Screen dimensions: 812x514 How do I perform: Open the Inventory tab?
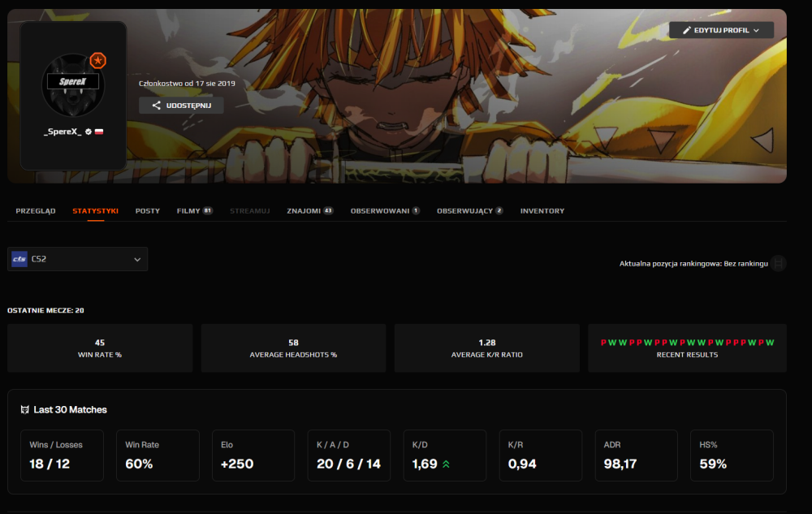[542, 210]
